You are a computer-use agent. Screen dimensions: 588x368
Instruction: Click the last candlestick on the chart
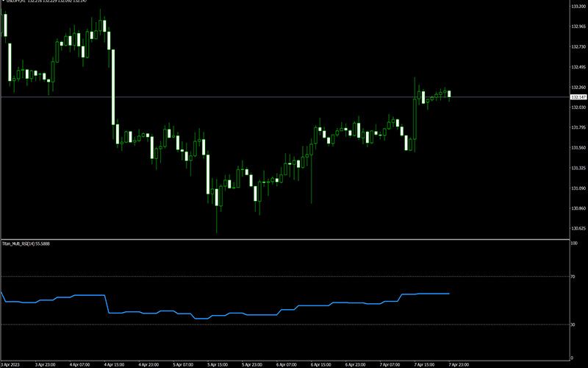[x=449, y=94]
